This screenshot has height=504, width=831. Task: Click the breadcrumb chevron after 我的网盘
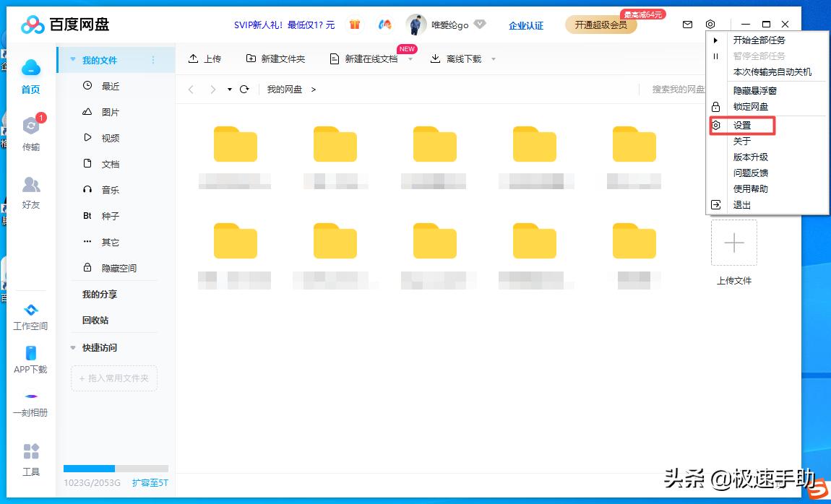pos(313,90)
